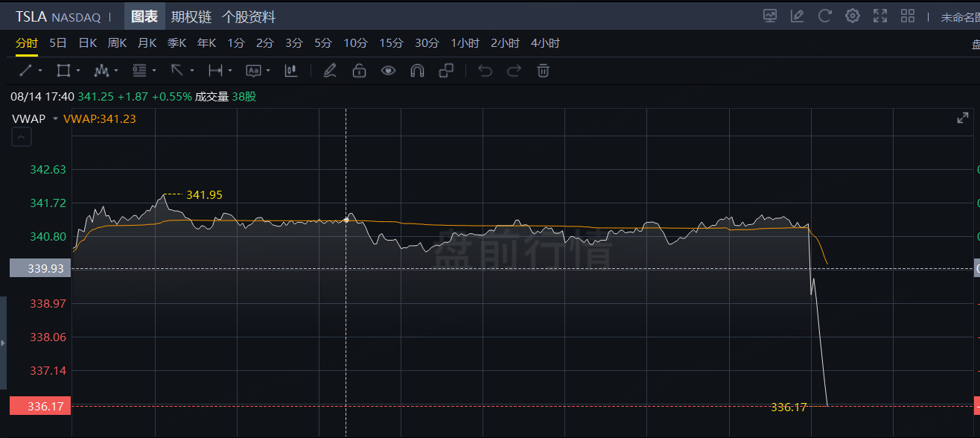Viewport: 980px width, 438px height.
Task: Toggle drawings visibility eye icon
Action: 388,71
